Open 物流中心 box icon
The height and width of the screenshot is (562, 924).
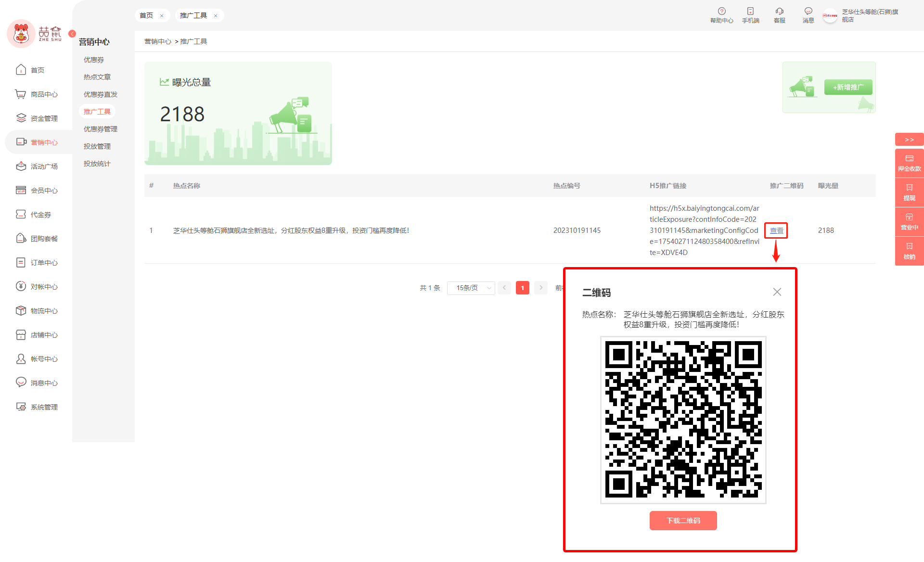(x=21, y=310)
